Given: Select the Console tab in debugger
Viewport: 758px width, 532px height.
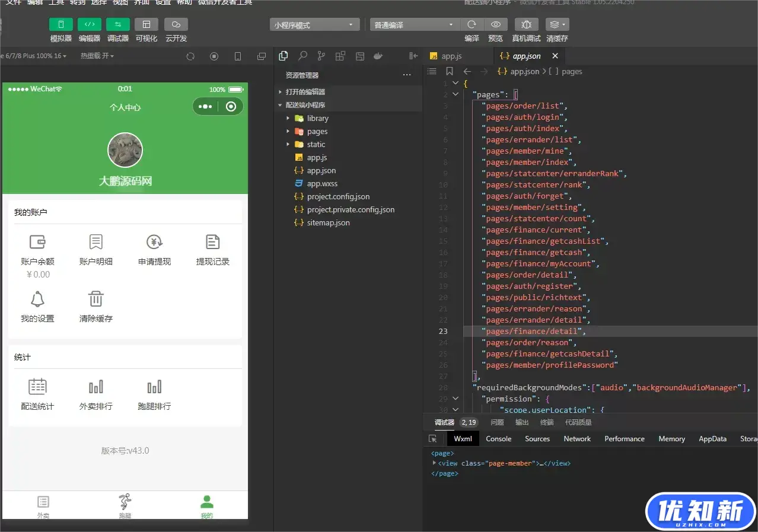Looking at the screenshot, I should [x=498, y=439].
